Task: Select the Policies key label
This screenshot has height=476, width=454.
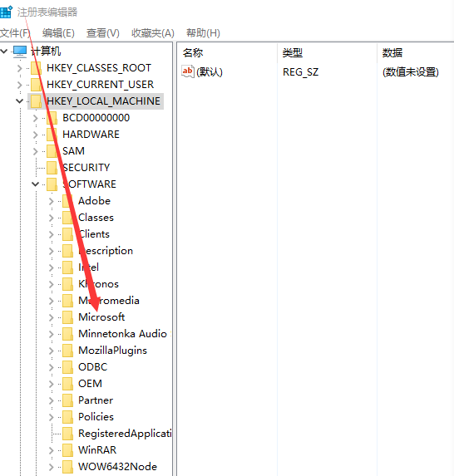Action: [96, 417]
